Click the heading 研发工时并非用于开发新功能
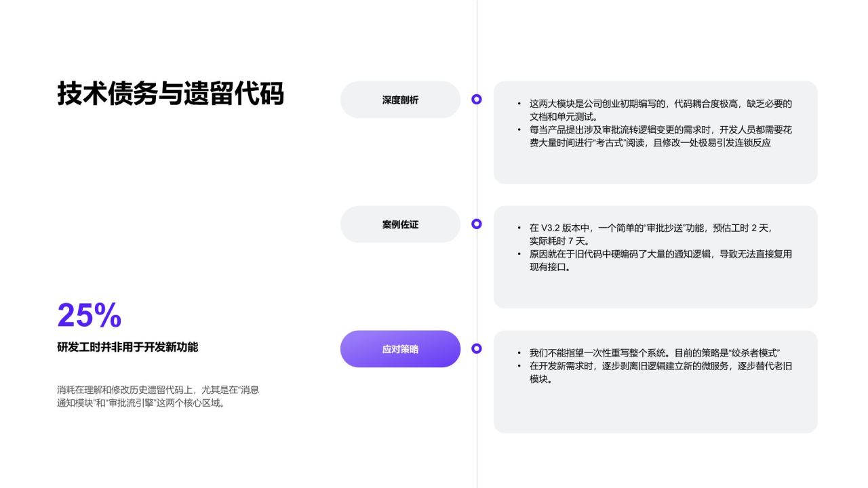Image resolution: width=868 pixels, height=488 pixels. pos(127,347)
